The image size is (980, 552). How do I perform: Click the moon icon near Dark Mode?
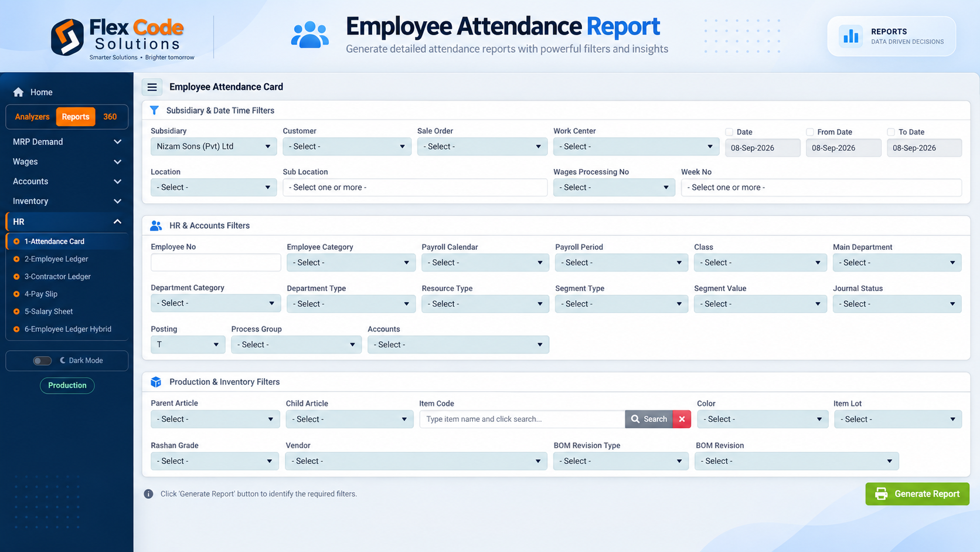(x=62, y=360)
